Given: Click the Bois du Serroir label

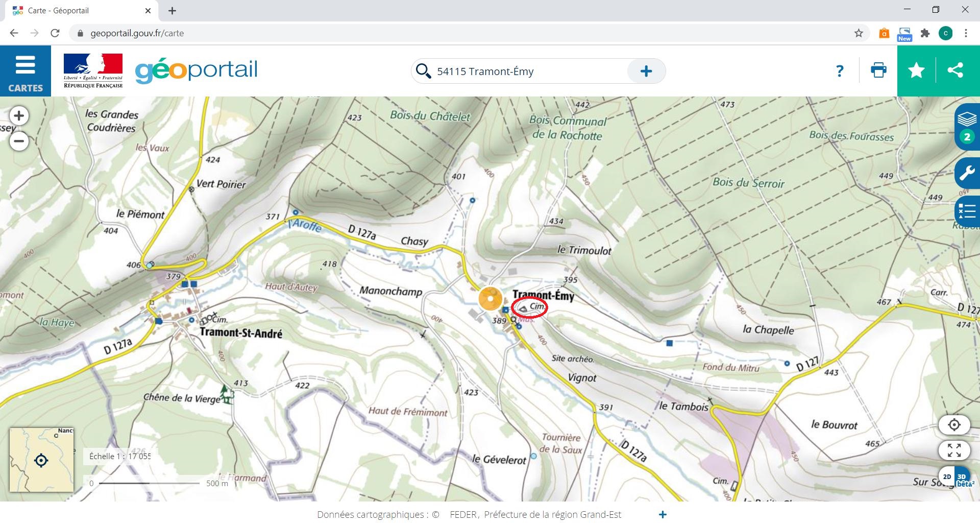Looking at the screenshot, I should click(748, 182).
